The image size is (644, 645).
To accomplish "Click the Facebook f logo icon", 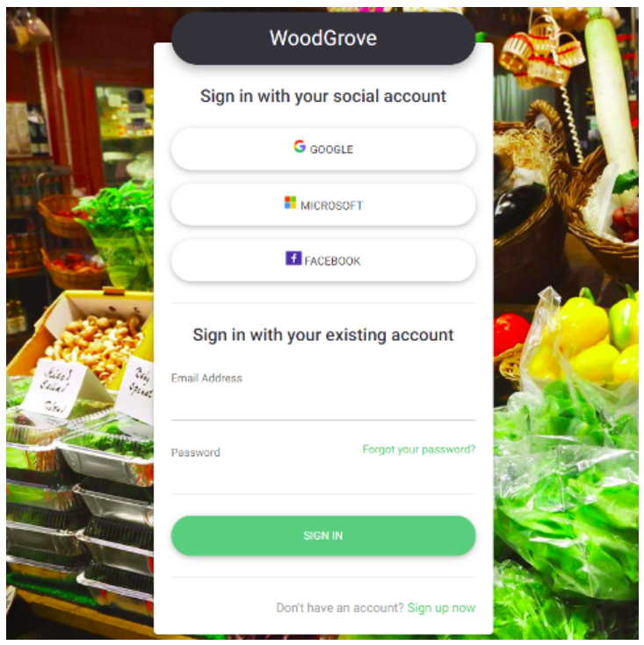I will point(293,258).
